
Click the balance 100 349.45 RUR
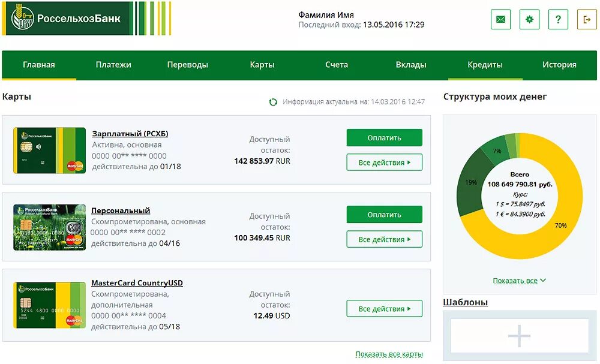[262, 238]
